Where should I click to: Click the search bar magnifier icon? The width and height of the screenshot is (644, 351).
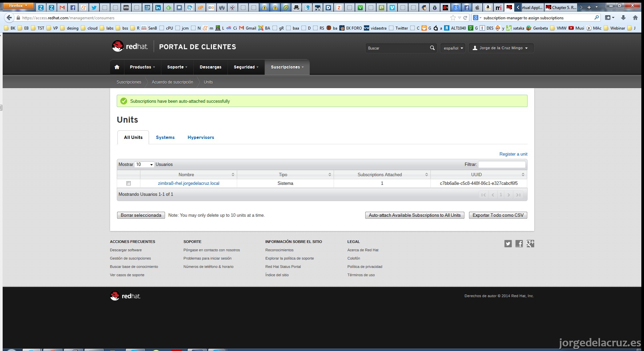point(596,18)
